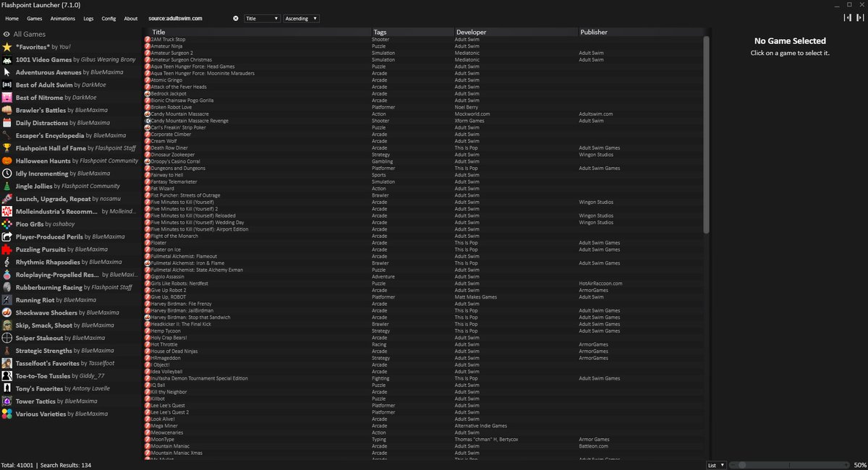Open the Animations menu tab
Viewport: 868px width, 470px height.
[x=63, y=18]
